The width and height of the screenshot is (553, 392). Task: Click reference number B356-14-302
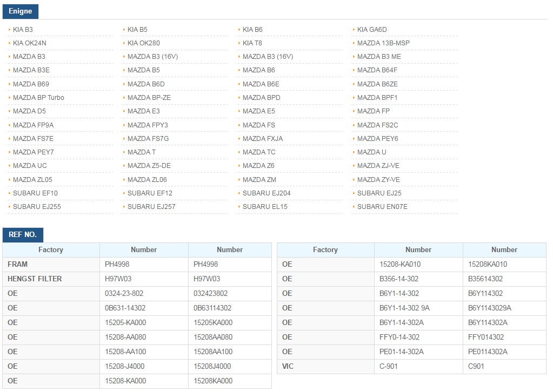tap(399, 279)
